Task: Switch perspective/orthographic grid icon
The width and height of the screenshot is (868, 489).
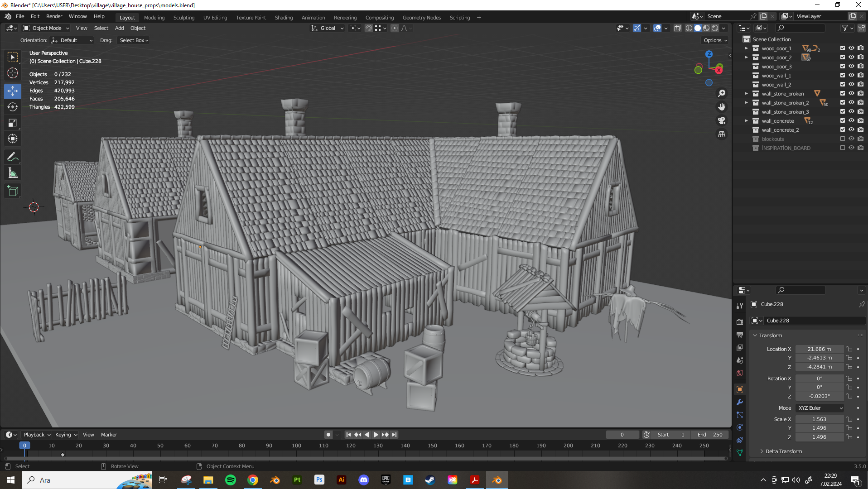Action: (722, 134)
